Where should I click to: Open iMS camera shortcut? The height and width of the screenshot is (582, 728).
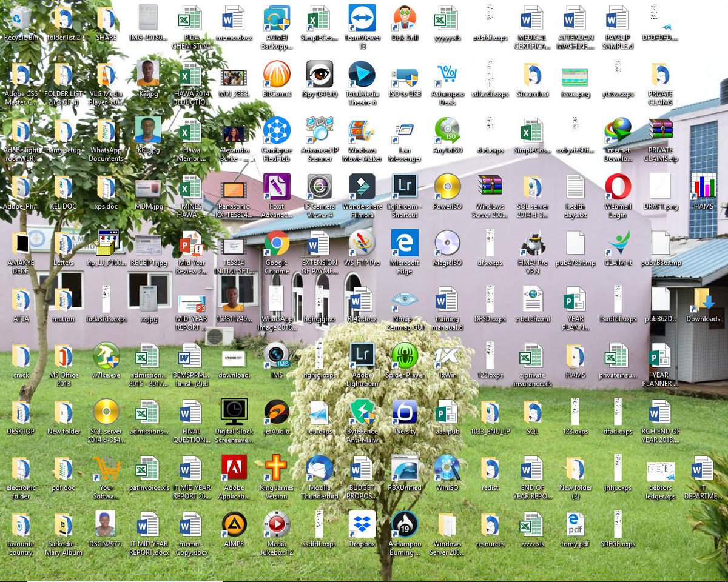[277, 355]
